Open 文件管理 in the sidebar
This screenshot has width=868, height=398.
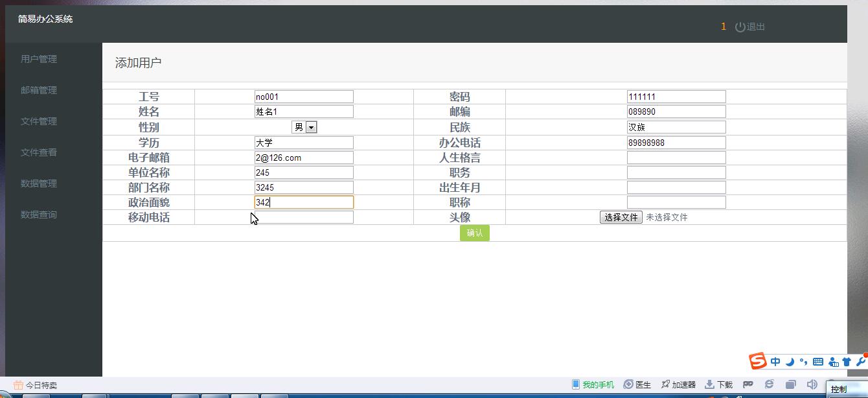tap(39, 121)
